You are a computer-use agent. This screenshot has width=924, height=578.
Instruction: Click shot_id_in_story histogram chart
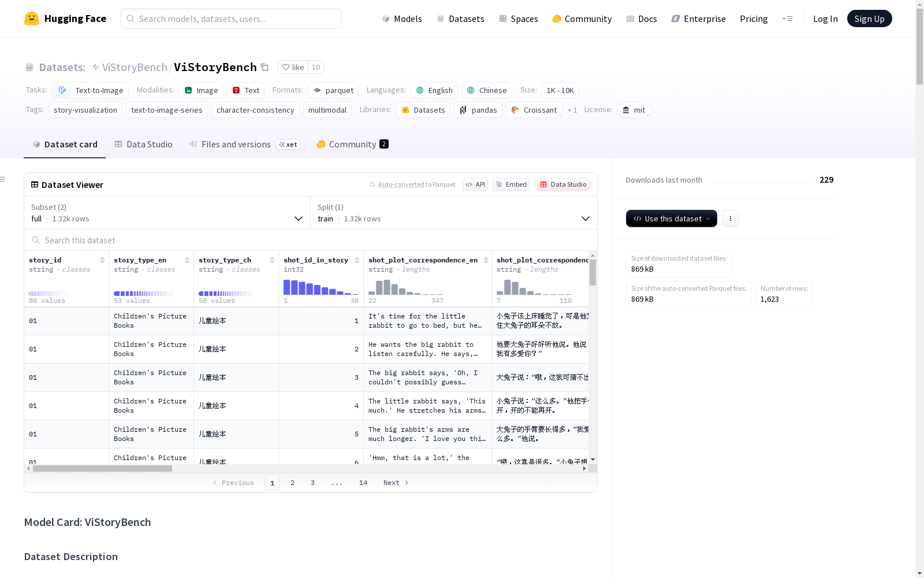pyautogui.click(x=321, y=287)
